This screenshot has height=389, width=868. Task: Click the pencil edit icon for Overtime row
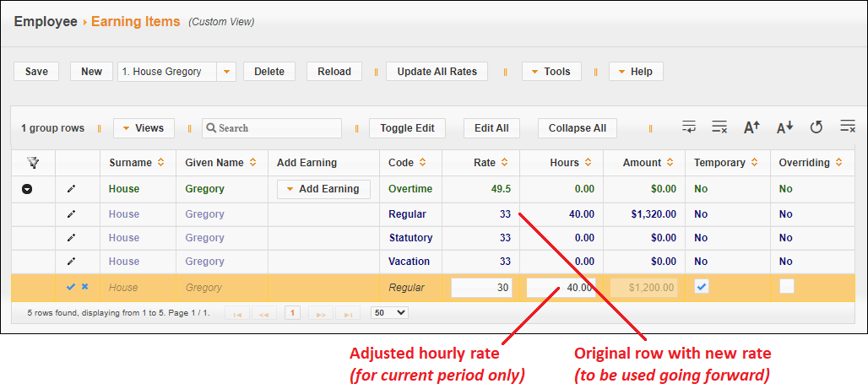71,189
